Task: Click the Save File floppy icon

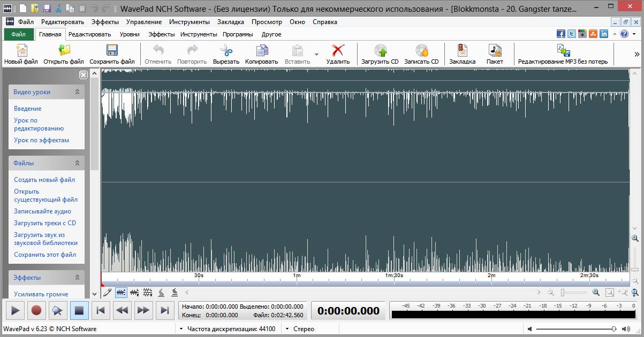Action: [x=112, y=51]
